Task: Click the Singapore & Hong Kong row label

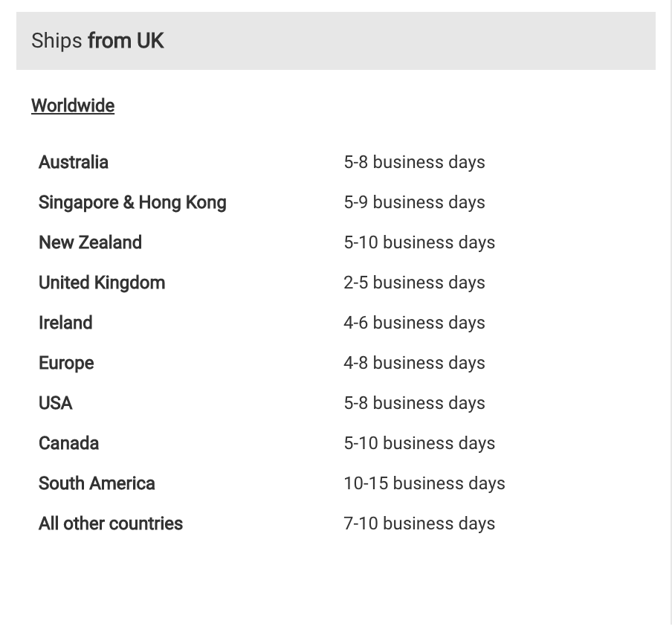Action: (132, 202)
